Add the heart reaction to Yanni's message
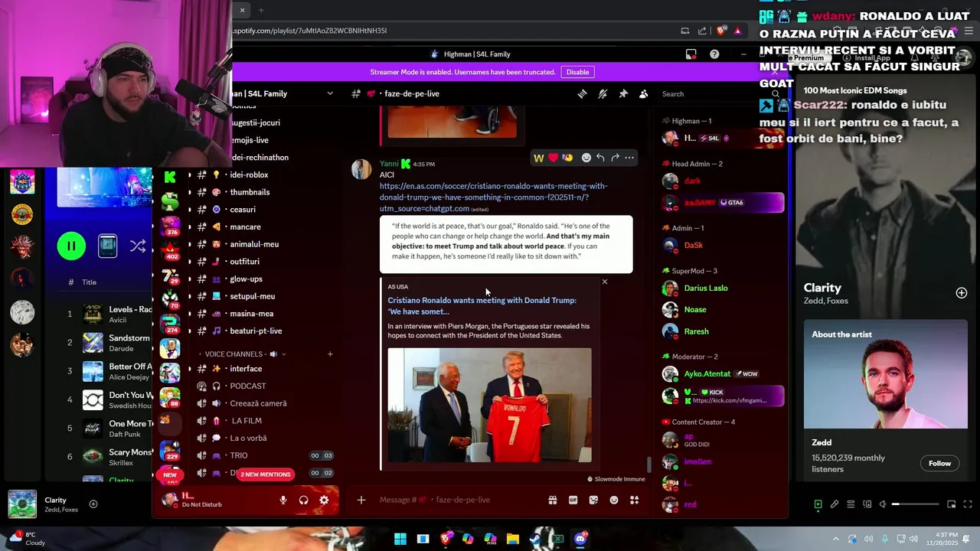Screen dimensions: 980x551 (x=553, y=158)
